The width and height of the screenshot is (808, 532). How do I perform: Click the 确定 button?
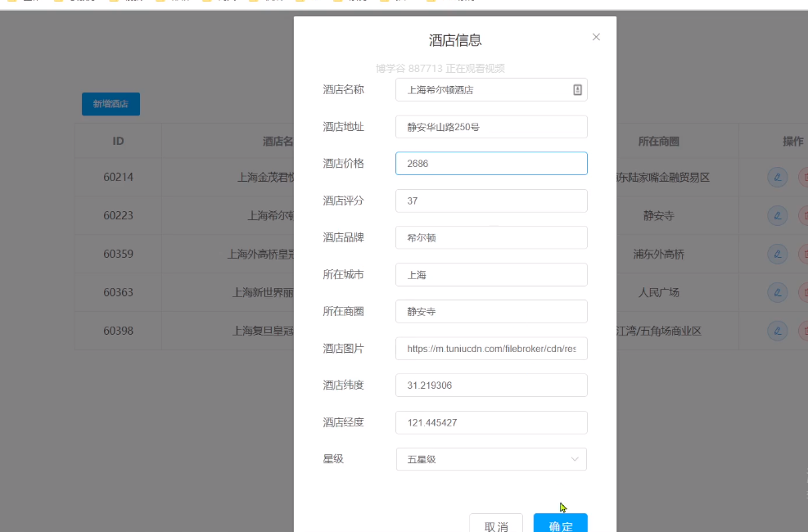pyautogui.click(x=561, y=525)
